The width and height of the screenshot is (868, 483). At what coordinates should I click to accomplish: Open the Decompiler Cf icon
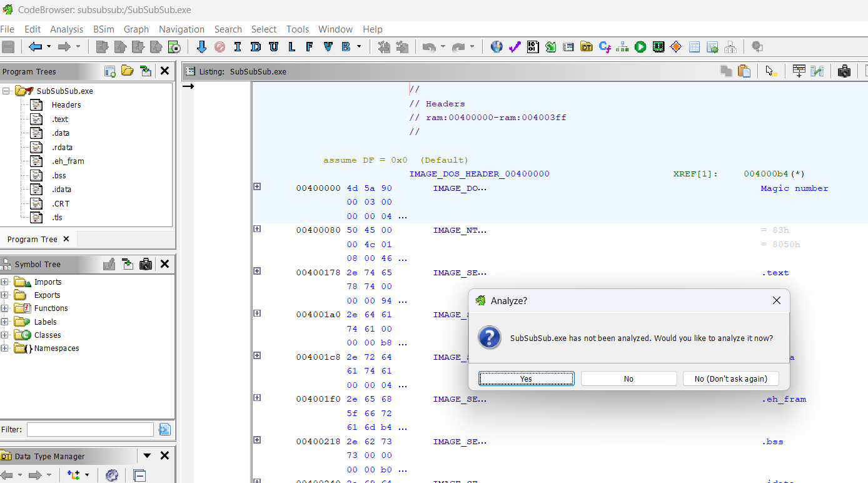604,47
